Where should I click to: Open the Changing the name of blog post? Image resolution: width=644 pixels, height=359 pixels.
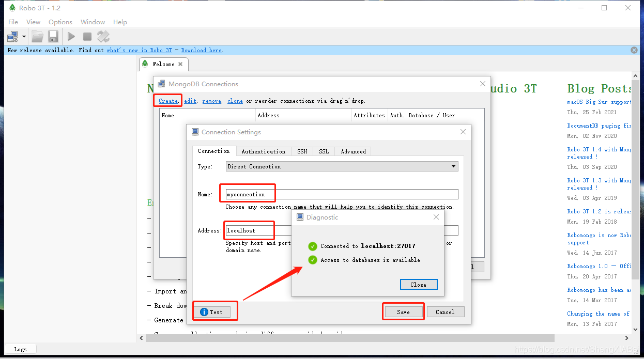pos(599,314)
